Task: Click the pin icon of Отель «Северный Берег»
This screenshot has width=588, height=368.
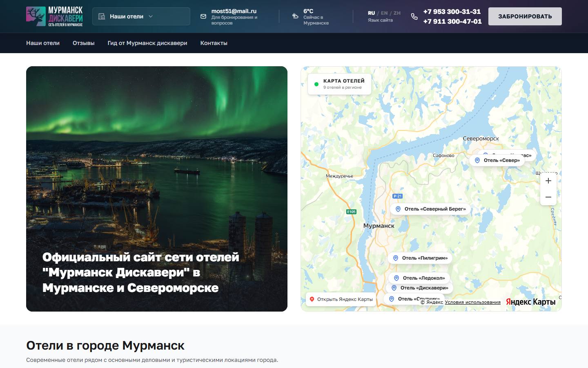Action: tap(398, 209)
